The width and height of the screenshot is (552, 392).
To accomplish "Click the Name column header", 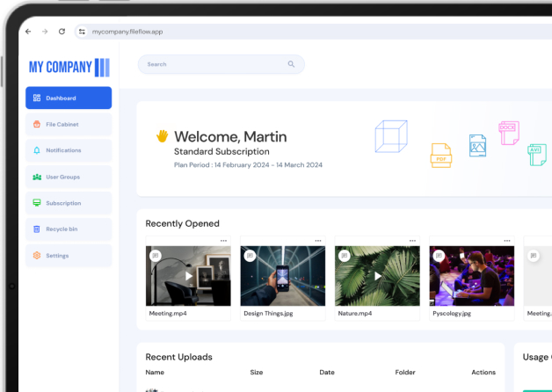I will 155,372.
